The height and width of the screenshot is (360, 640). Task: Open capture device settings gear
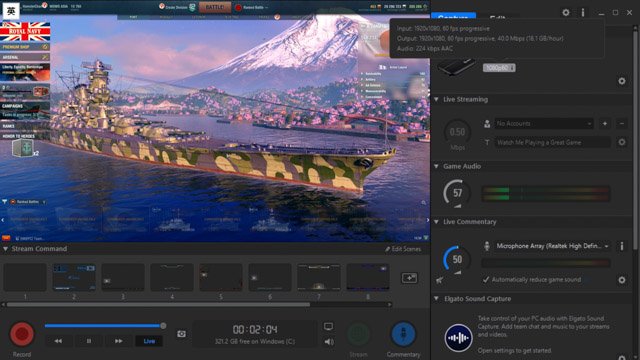(622, 81)
